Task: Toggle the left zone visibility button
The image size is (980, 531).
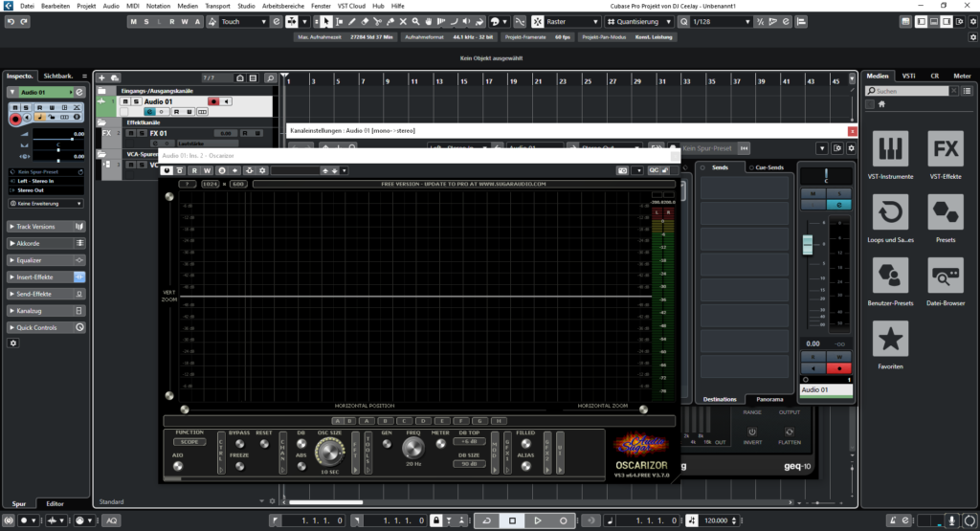Action: click(922, 22)
